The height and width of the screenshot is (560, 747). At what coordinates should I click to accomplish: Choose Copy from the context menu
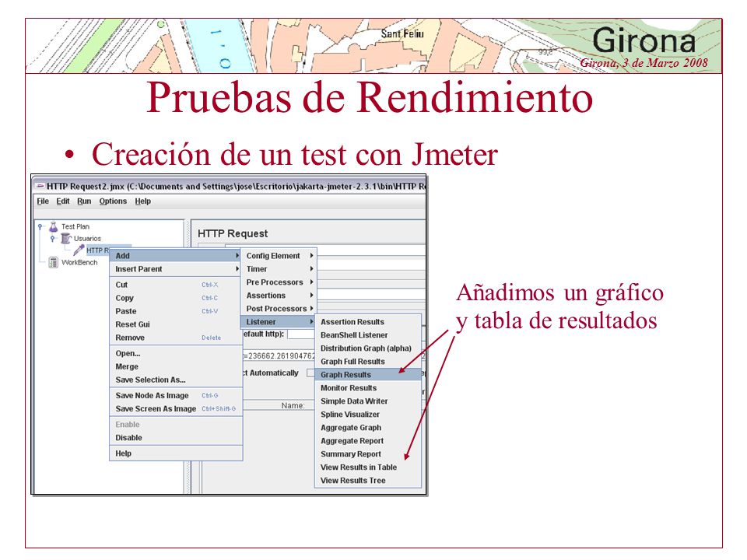176,298
